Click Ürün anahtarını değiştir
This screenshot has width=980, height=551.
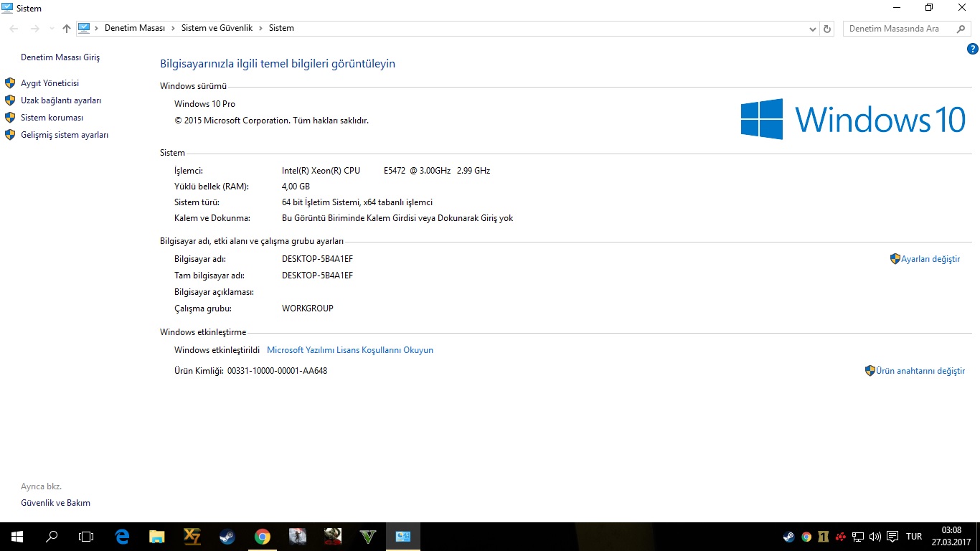[x=920, y=371]
